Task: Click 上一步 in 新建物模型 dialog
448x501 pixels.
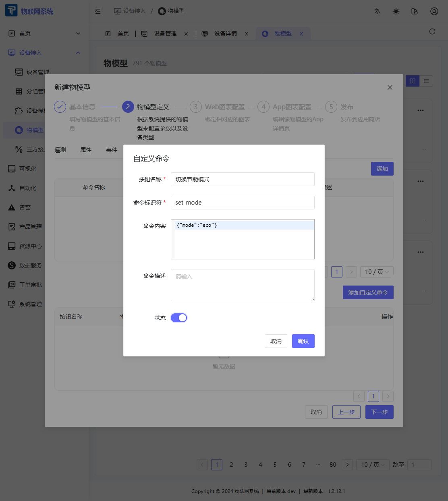Action: (346, 412)
